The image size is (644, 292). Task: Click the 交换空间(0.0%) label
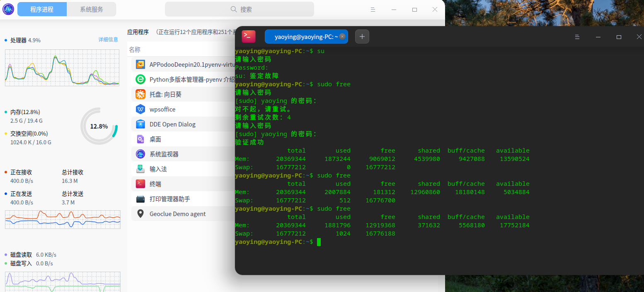point(29,134)
